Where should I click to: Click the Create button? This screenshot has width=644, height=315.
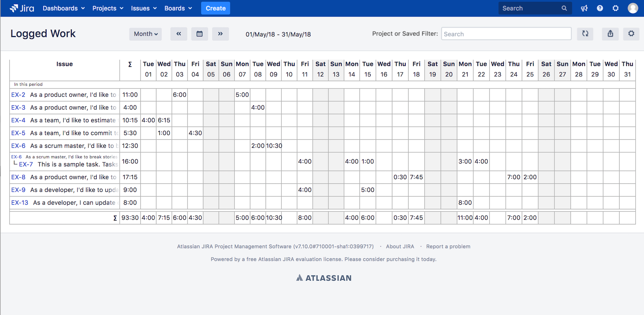(216, 8)
